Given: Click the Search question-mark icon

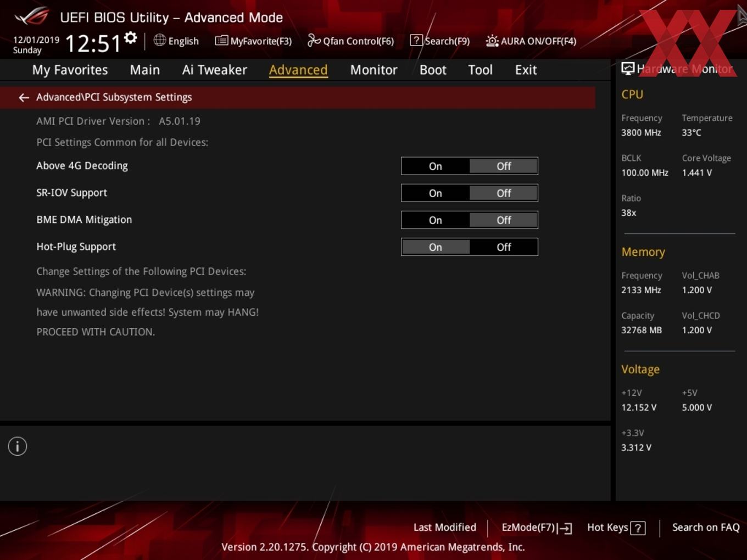Looking at the screenshot, I should (416, 40).
